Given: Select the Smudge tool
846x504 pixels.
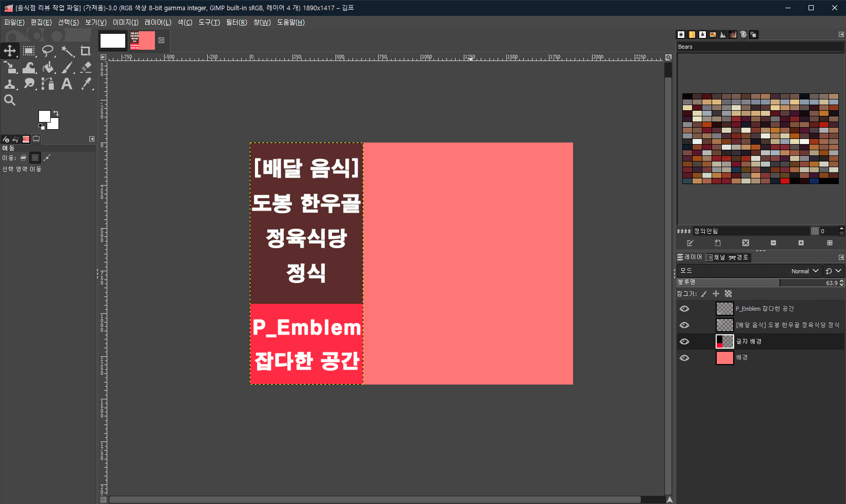Looking at the screenshot, I should pos(29,84).
